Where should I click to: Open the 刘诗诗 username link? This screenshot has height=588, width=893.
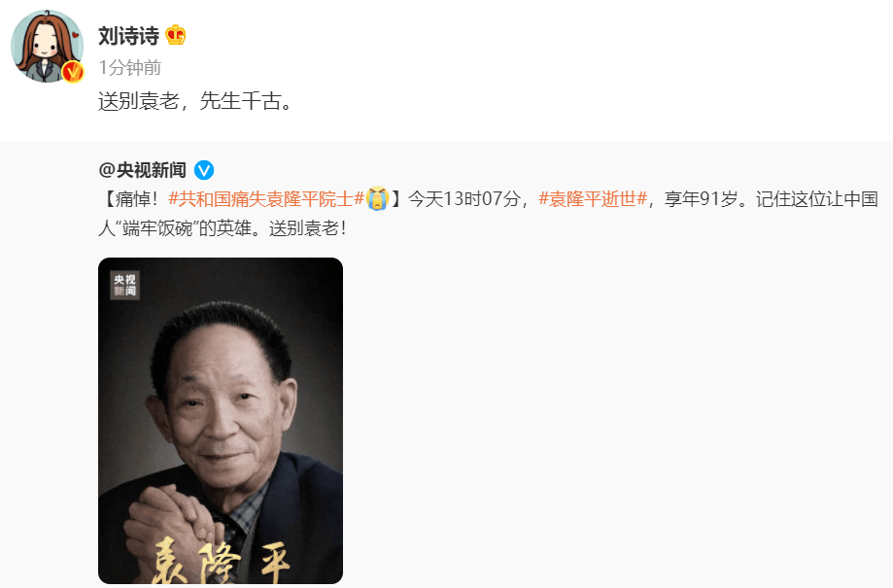(x=128, y=36)
